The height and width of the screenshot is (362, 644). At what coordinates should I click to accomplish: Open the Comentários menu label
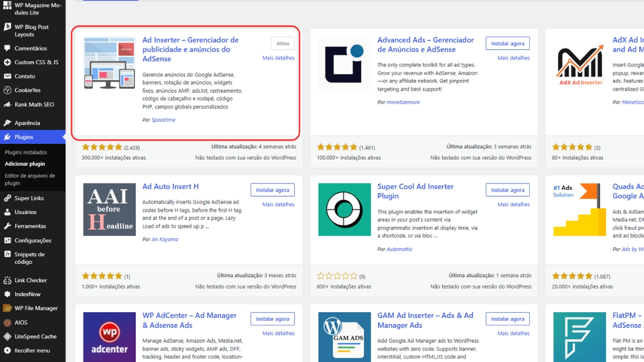[31, 48]
